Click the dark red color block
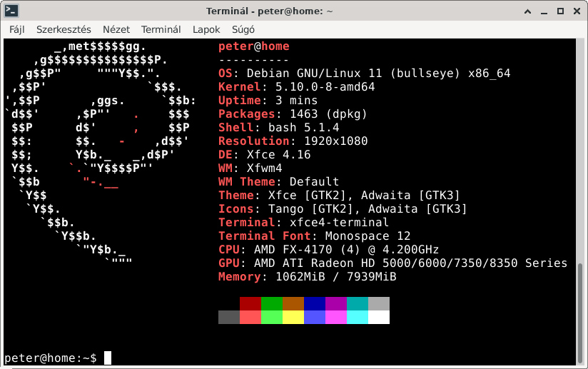The image size is (588, 369). (x=250, y=304)
